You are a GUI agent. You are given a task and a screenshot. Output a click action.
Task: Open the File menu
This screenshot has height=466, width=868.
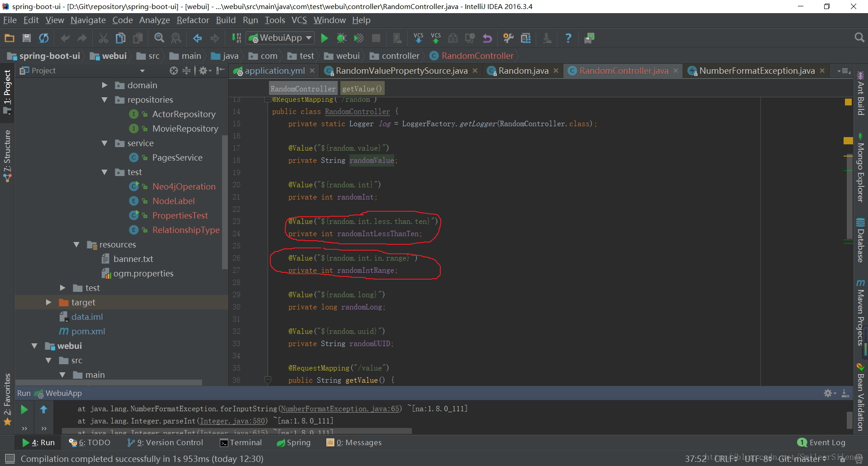[x=9, y=20]
